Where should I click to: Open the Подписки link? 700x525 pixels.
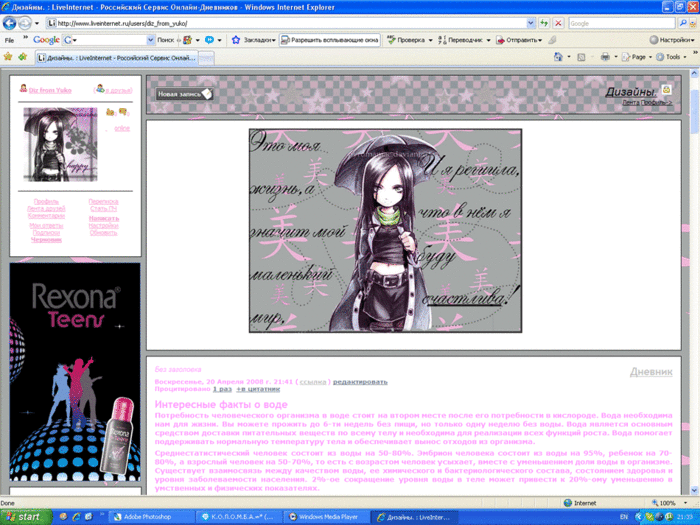46,233
